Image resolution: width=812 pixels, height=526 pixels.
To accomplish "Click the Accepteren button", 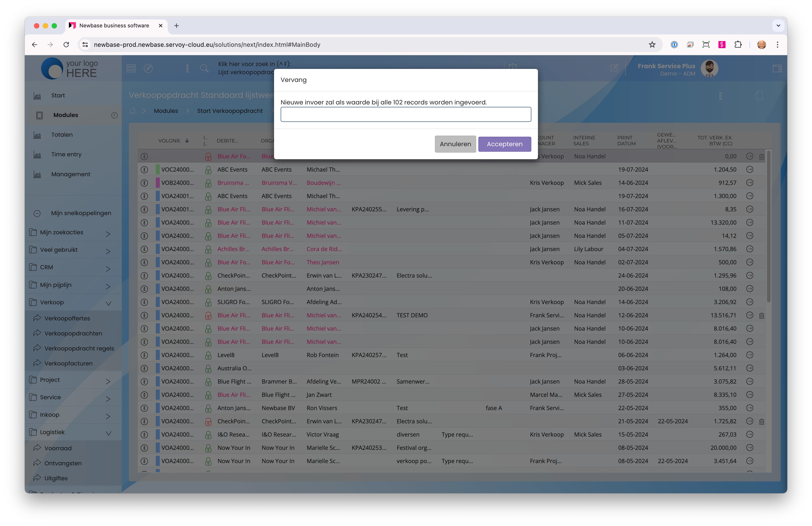I will 504,144.
